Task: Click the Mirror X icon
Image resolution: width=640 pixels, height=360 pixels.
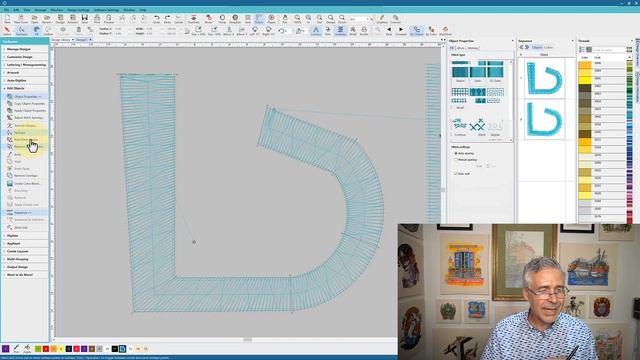Action: 229,31
